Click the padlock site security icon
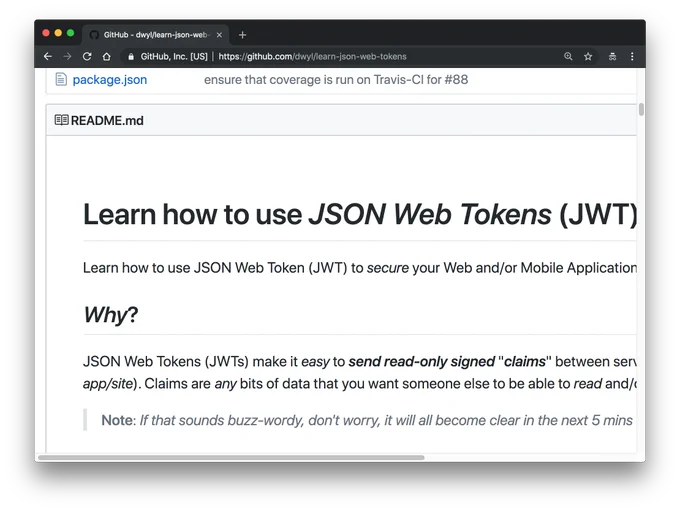This screenshot has height=511, width=680. tap(131, 56)
